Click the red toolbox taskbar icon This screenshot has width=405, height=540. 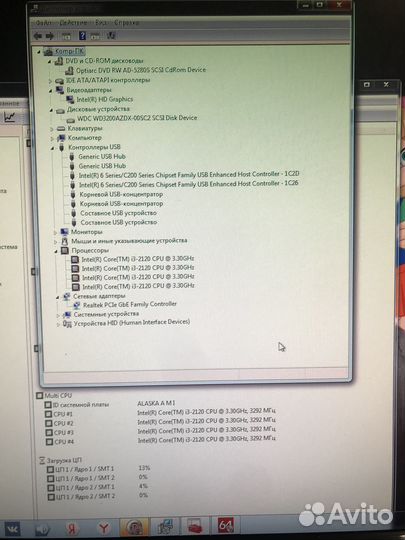pos(195,526)
